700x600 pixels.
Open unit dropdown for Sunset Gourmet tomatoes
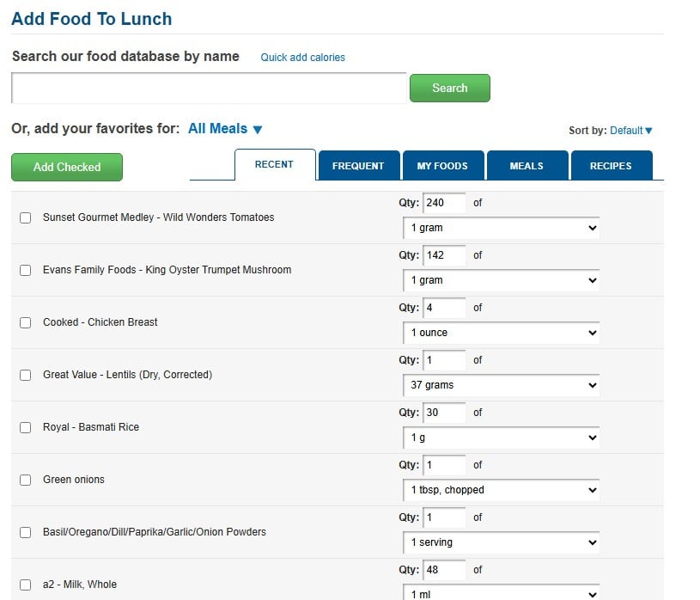tap(501, 228)
